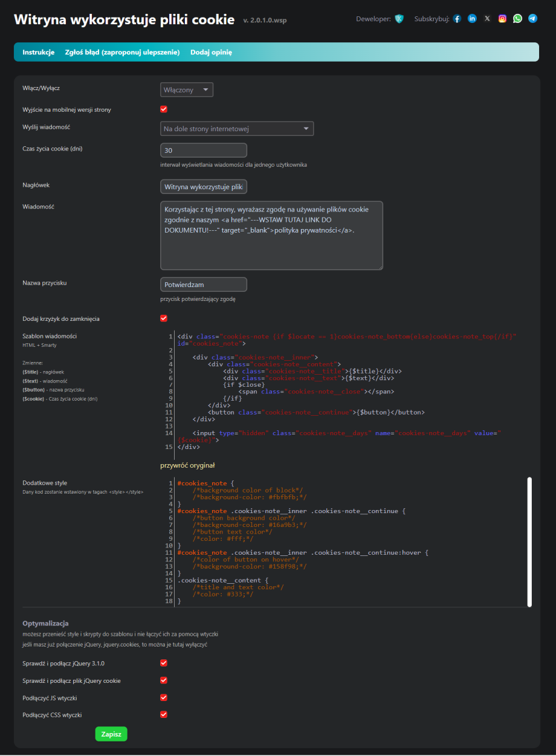Click the 'Czas życia cookie' input field
The height and width of the screenshot is (756, 556).
tap(204, 150)
